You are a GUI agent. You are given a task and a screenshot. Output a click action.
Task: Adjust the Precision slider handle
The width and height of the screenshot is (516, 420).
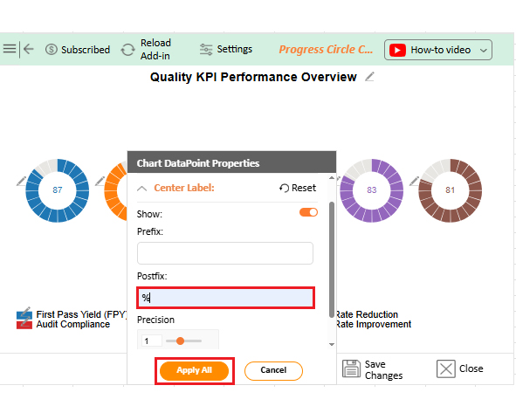coord(180,341)
